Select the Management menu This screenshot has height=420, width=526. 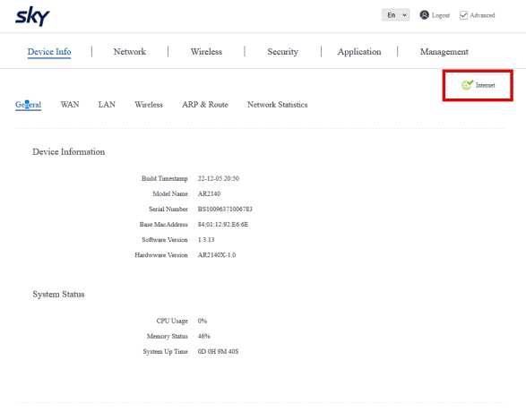(x=444, y=52)
